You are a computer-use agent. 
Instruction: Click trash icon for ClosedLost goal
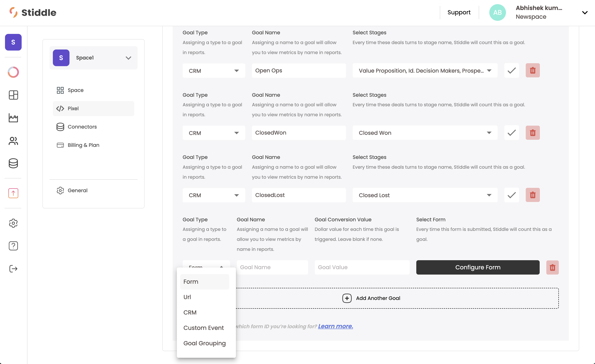coord(532,195)
